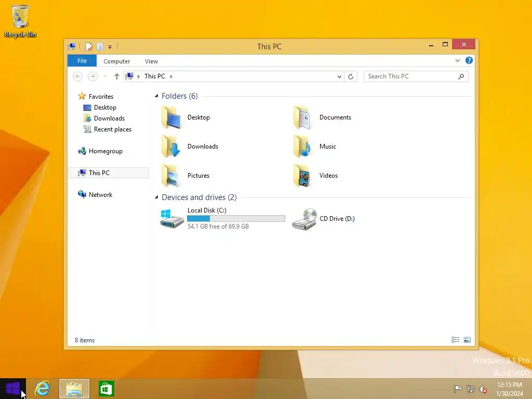Select the Music folder icon

point(303,146)
